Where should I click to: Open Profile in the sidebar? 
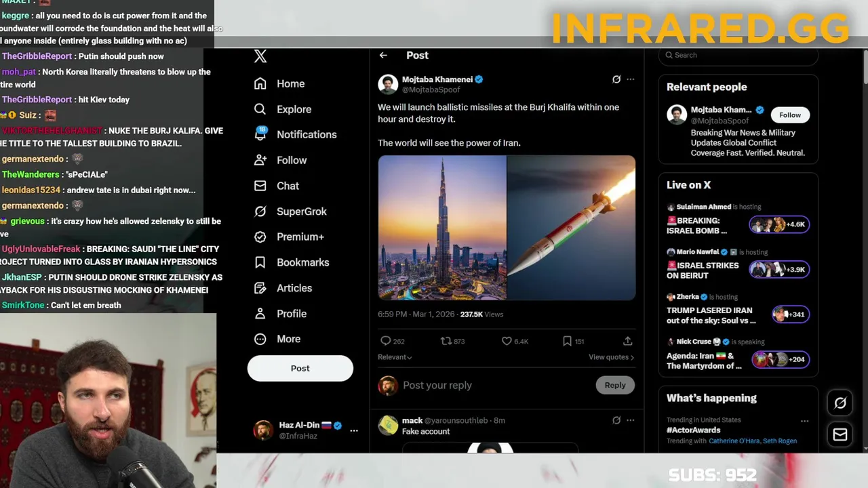[280, 314]
